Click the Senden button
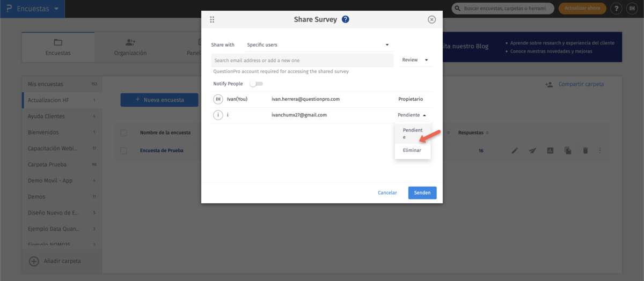 tap(422, 193)
